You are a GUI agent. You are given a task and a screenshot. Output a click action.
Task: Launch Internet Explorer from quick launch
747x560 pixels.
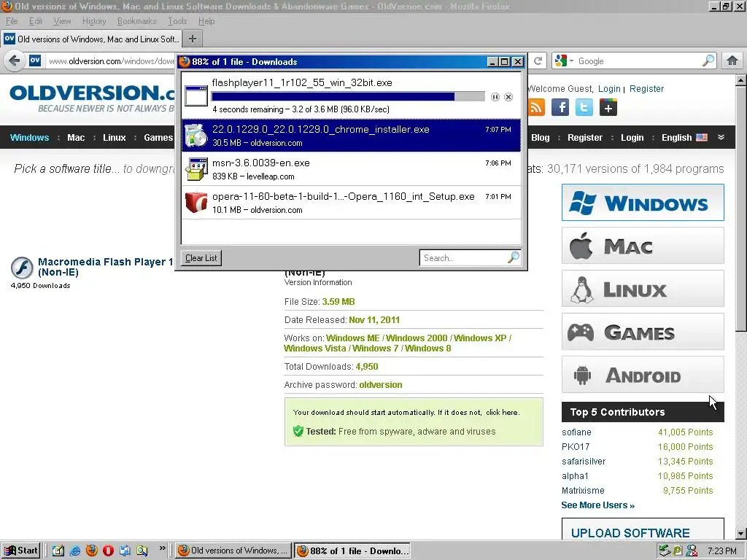tap(75, 551)
